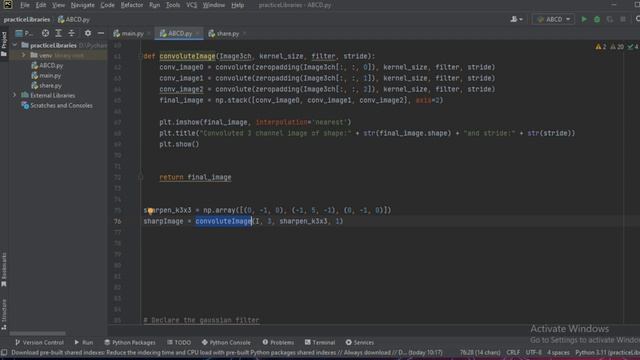The width and height of the screenshot is (640, 360).
Task: Click the project panel horizontal scrollbar
Action: click(x=38, y=333)
